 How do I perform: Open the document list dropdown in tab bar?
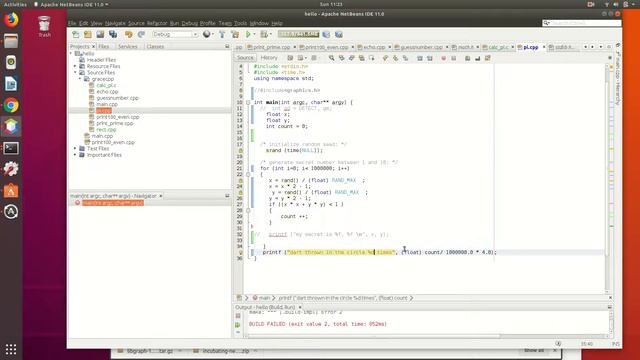point(601,47)
